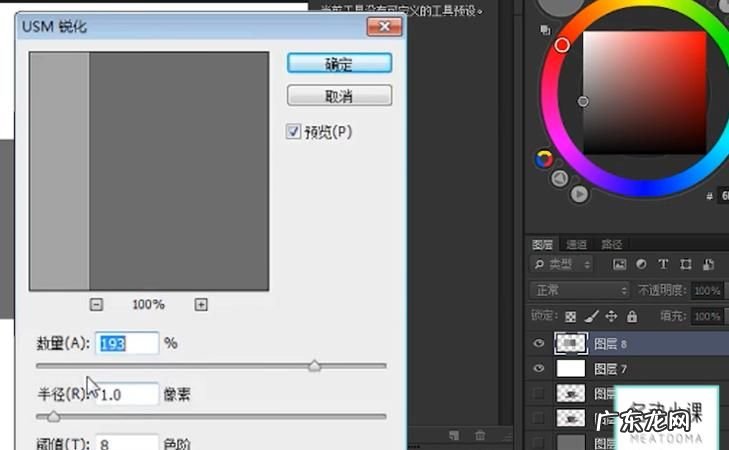Click the amount slider handle
Image resolution: width=729 pixels, height=450 pixels.
[315, 365]
